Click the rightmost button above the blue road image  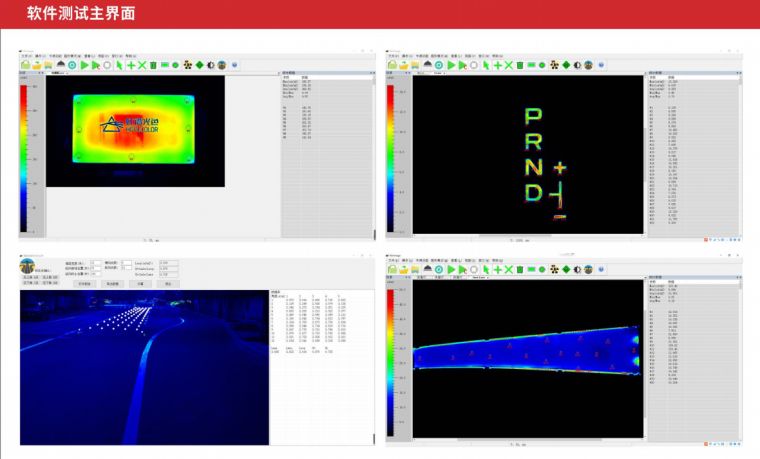click(x=169, y=284)
